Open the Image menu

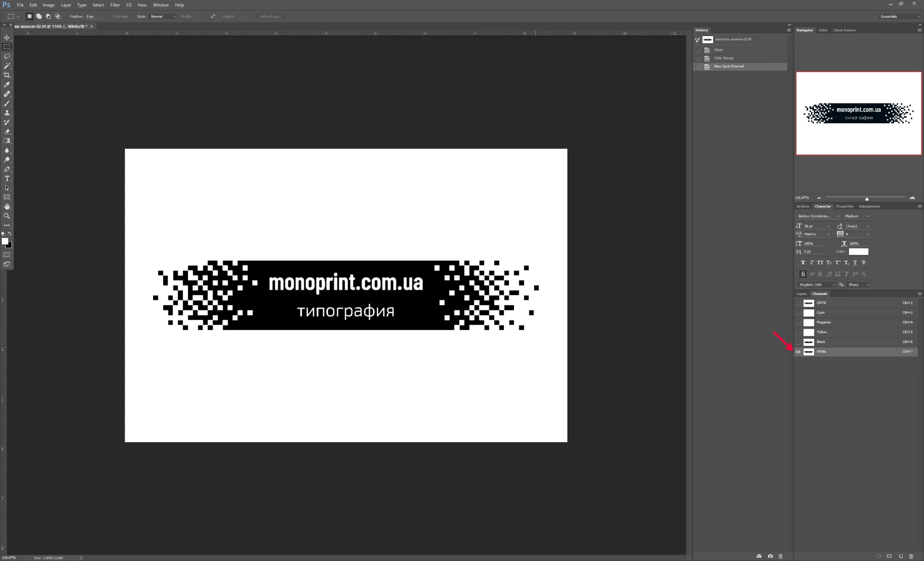pyautogui.click(x=49, y=5)
